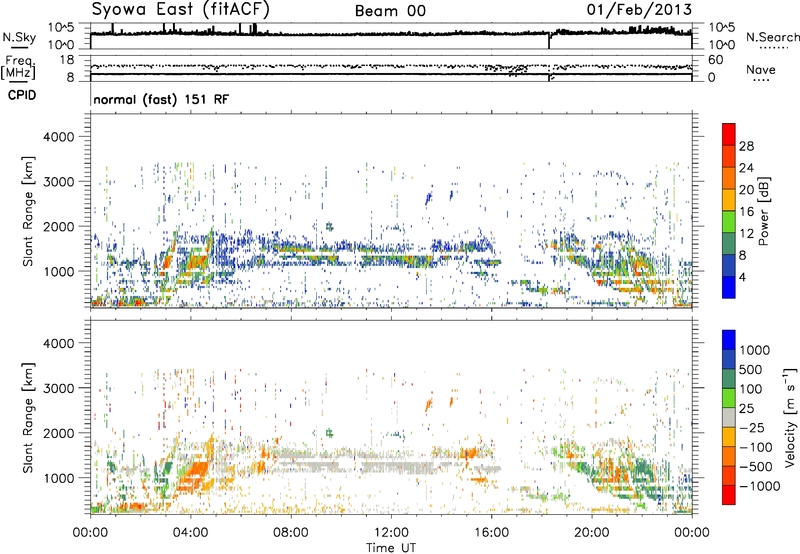
Task: Click the '16:00' time axis tick
Action: (491, 533)
